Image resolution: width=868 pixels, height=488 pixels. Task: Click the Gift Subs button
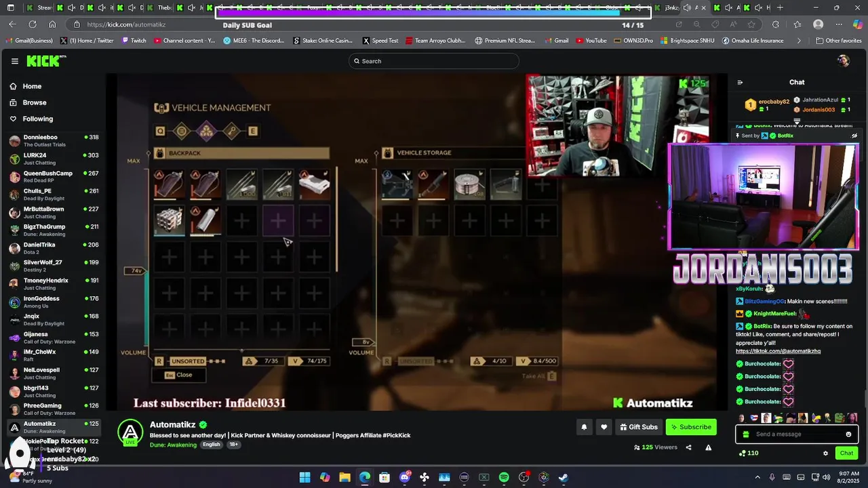pyautogui.click(x=638, y=427)
